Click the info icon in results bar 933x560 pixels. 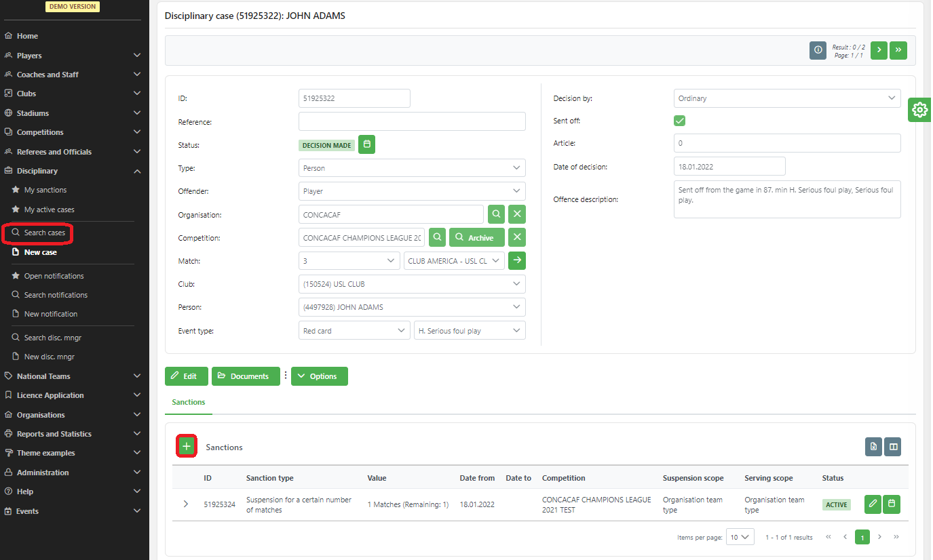click(818, 50)
